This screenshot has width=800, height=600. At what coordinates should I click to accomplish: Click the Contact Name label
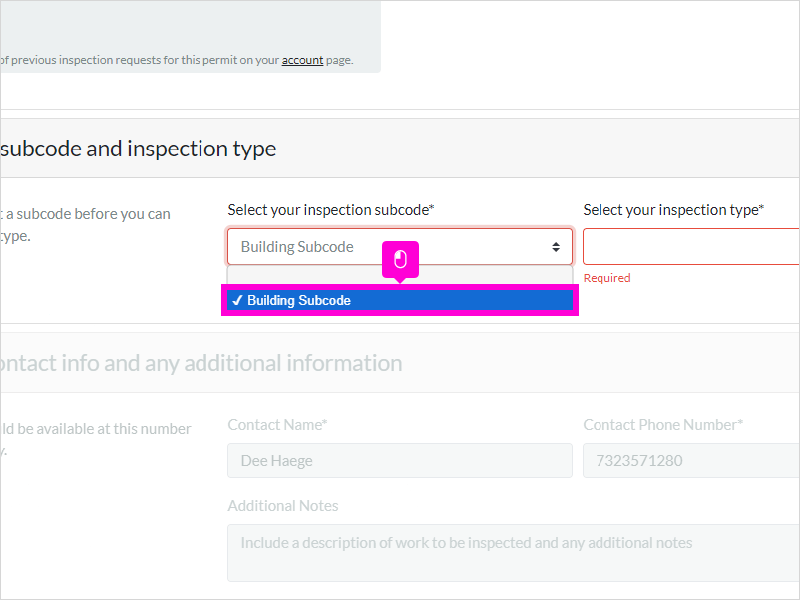pos(277,425)
